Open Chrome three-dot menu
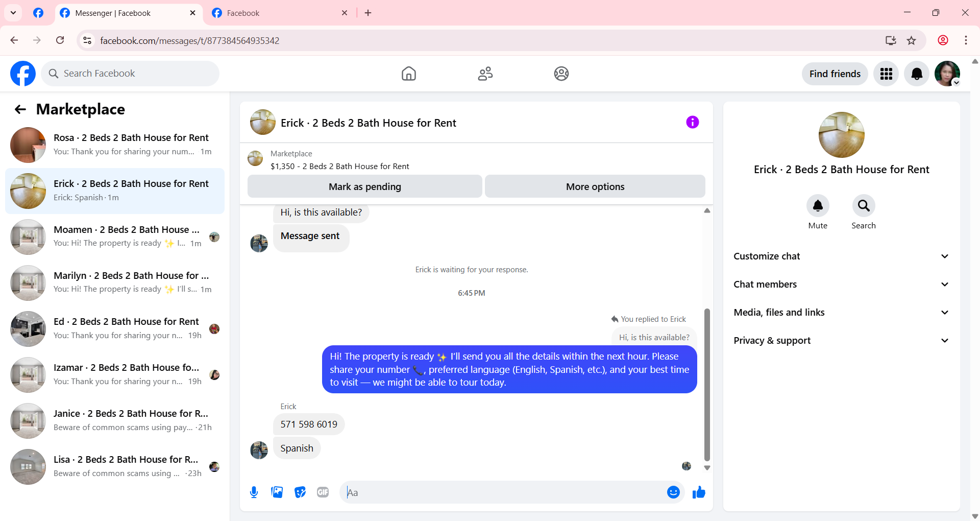Image resolution: width=980 pixels, height=521 pixels. pyautogui.click(x=966, y=40)
